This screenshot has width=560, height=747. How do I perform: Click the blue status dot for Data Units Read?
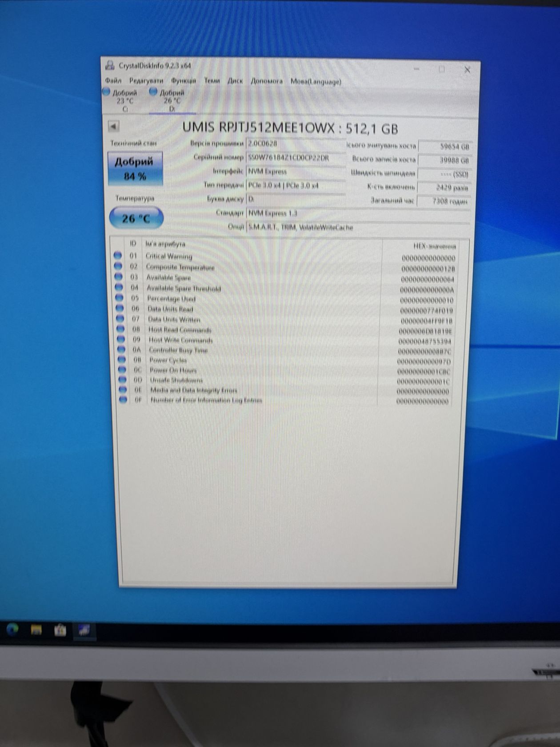point(119,308)
